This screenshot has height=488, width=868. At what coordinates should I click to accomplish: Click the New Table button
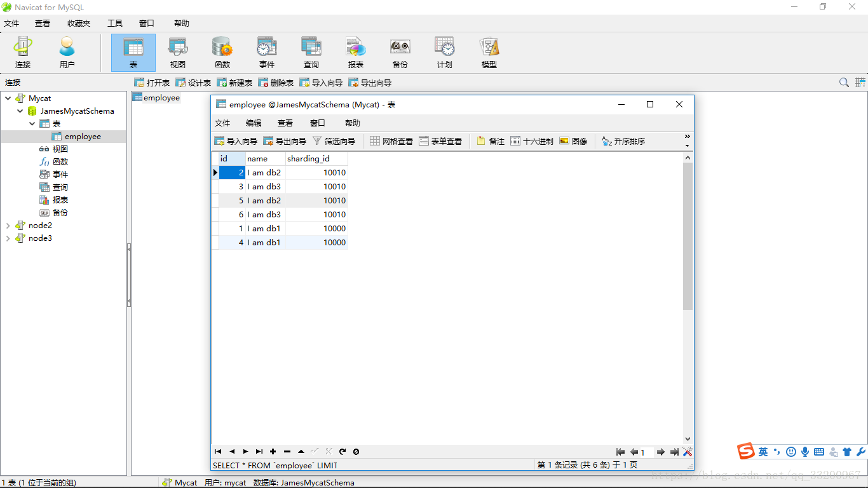234,83
